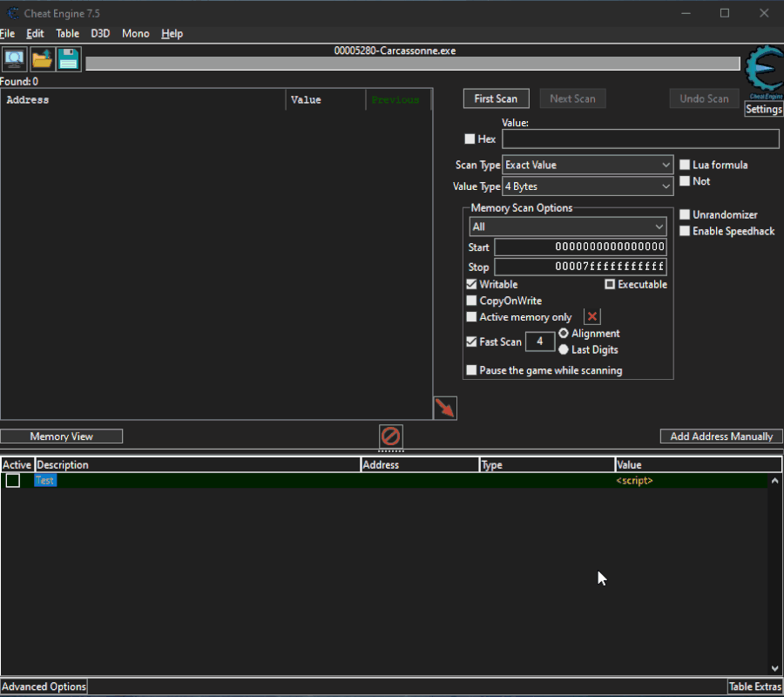The height and width of the screenshot is (697, 784).
Task: Click the Stop address field
Action: 580,267
